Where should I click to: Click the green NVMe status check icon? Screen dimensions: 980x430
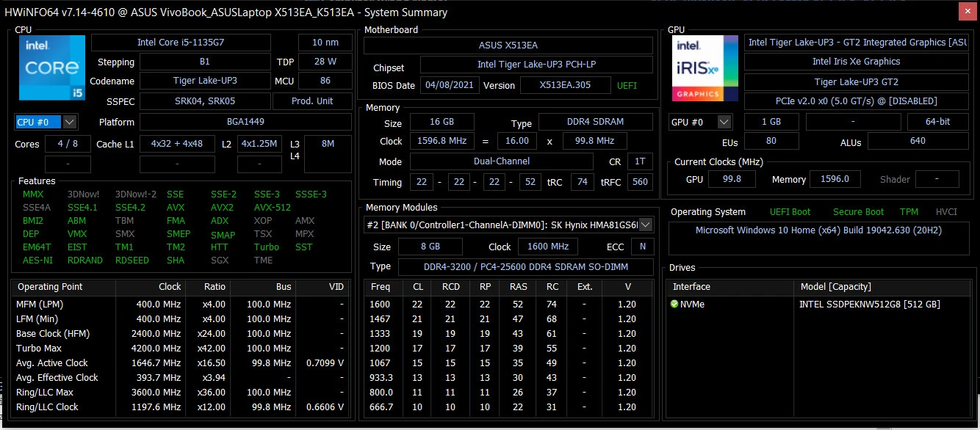click(674, 305)
